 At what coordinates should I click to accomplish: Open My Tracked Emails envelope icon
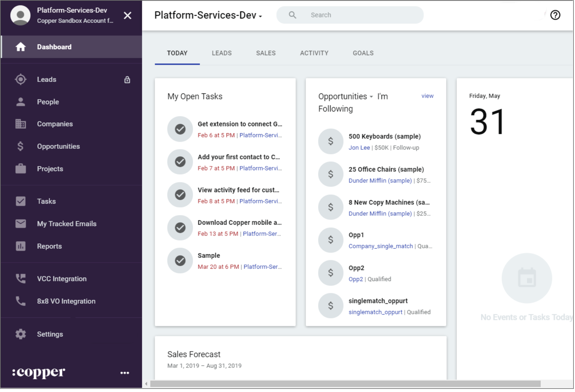point(21,224)
